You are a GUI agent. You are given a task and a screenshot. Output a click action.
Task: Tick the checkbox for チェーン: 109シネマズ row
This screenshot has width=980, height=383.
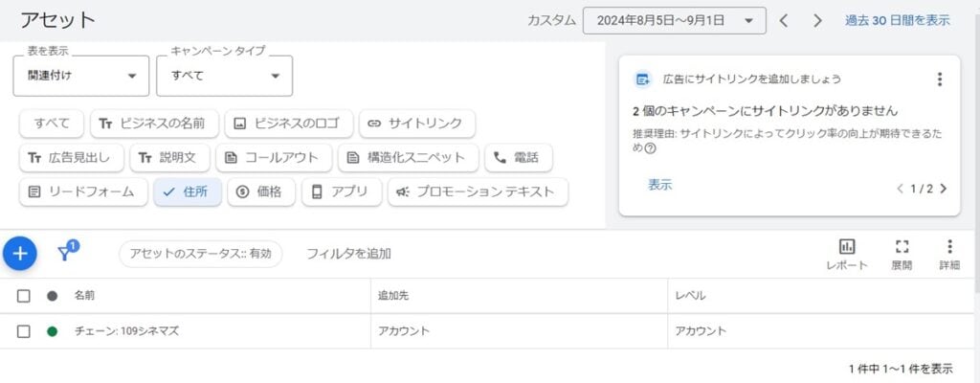click(x=23, y=331)
